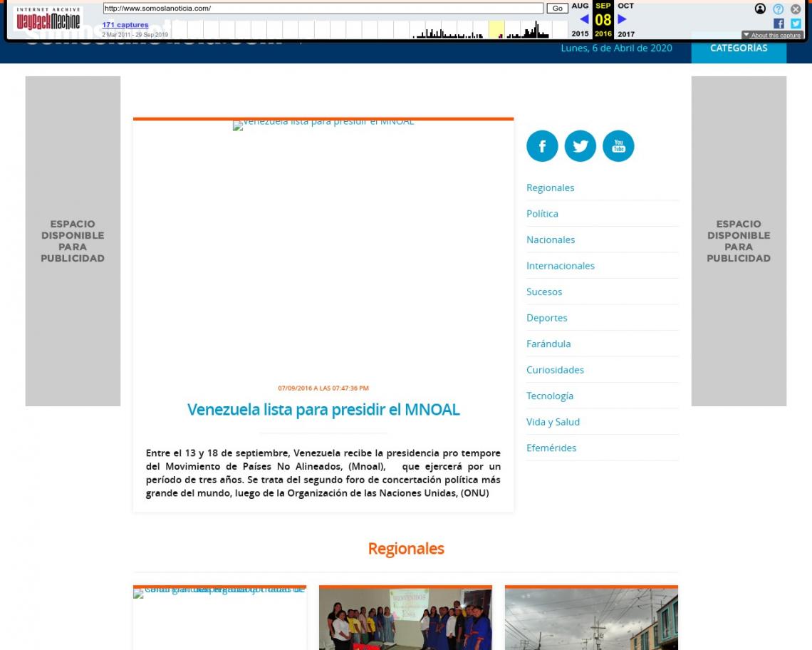Select AUG month in Wayback toolbar
812x650 pixels.
(580, 6)
